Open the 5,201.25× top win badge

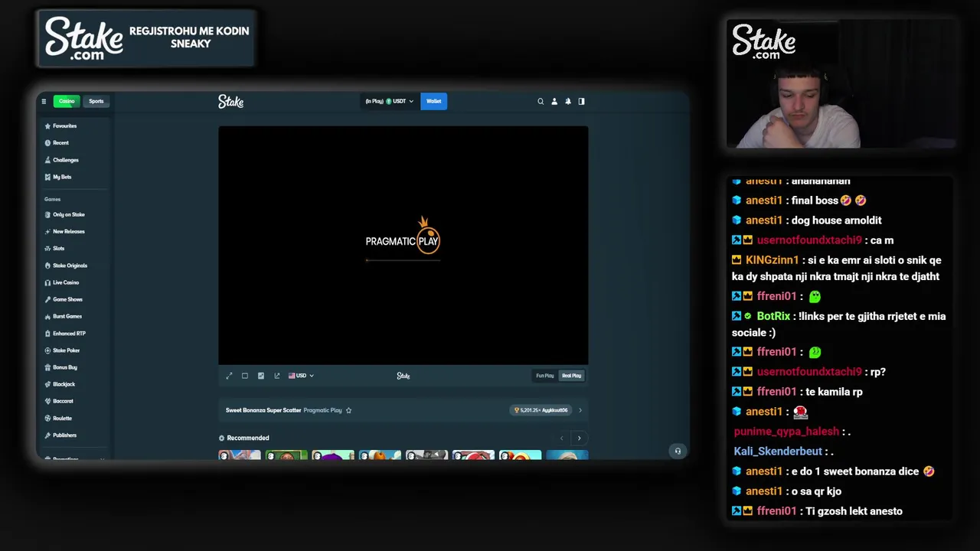541,410
